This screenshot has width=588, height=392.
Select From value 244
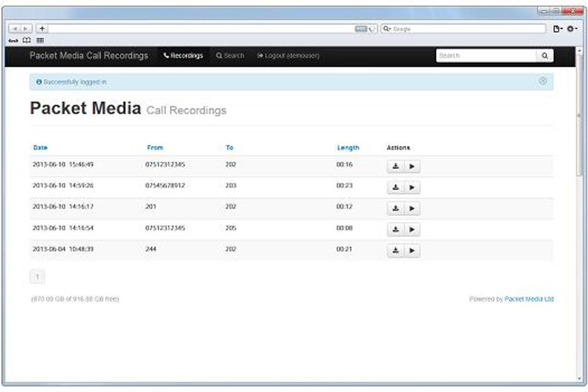(x=150, y=249)
